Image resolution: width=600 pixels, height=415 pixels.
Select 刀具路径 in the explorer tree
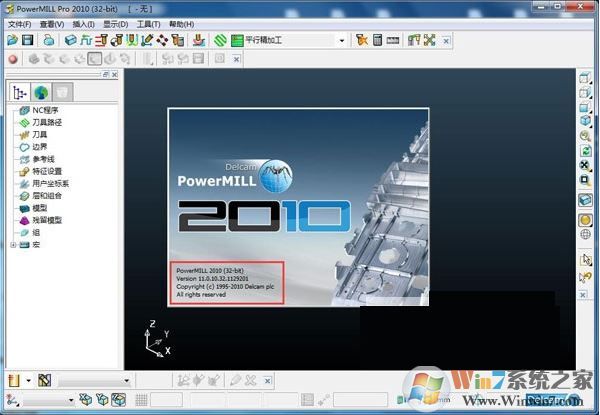pos(47,122)
